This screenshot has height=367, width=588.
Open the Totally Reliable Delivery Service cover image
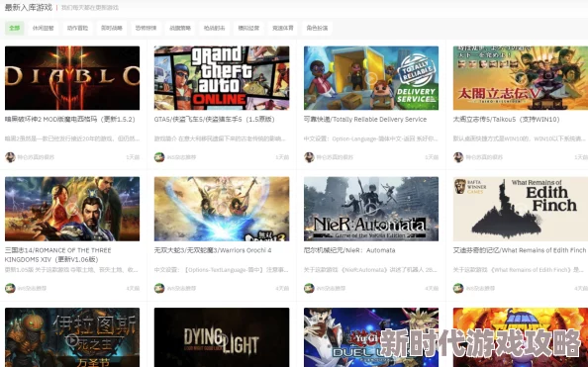[x=371, y=78]
